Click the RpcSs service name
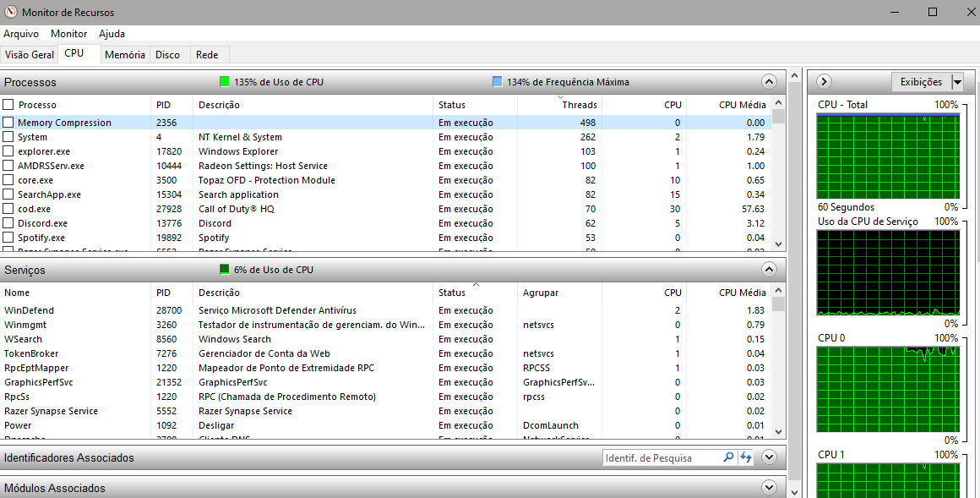The image size is (980, 498). (17, 397)
